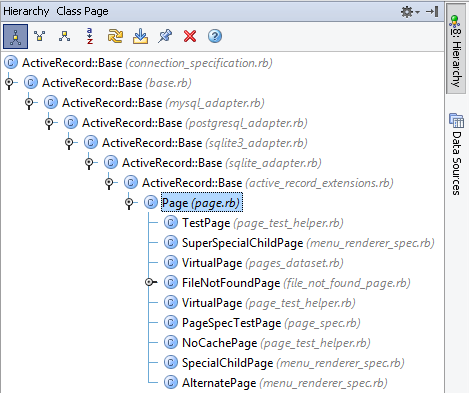Open help with question mark icon
Image resolution: width=469 pixels, height=393 pixels.
(215, 36)
